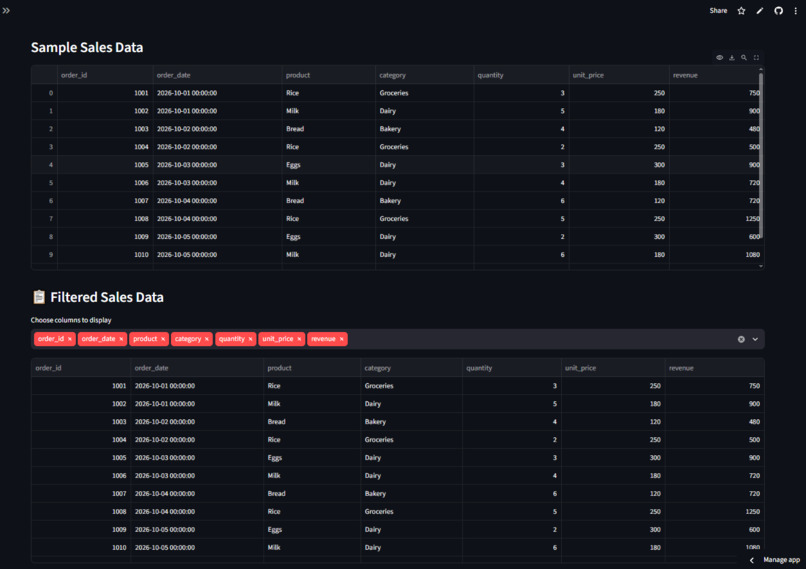
Task: Remove the revenue column tag
Action: pos(341,339)
